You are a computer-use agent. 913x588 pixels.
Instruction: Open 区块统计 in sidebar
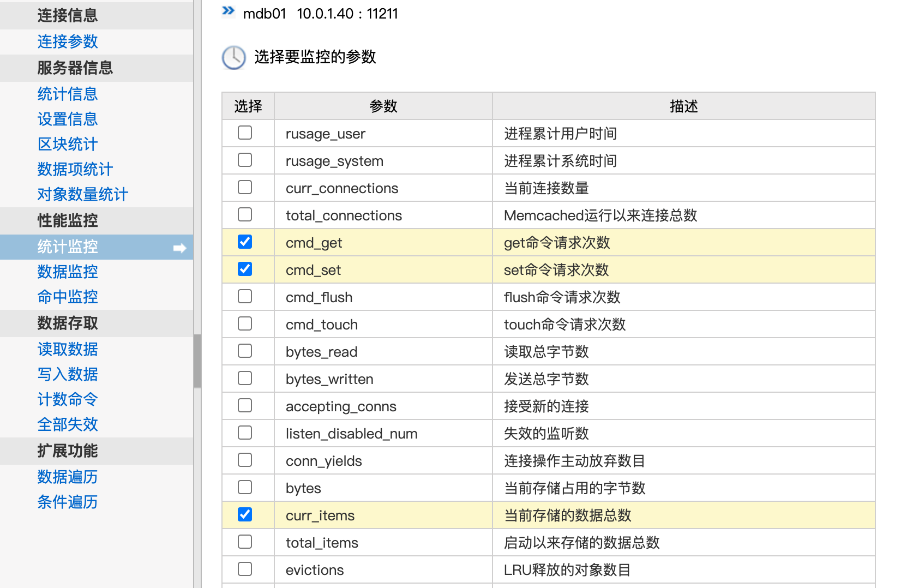tap(68, 144)
